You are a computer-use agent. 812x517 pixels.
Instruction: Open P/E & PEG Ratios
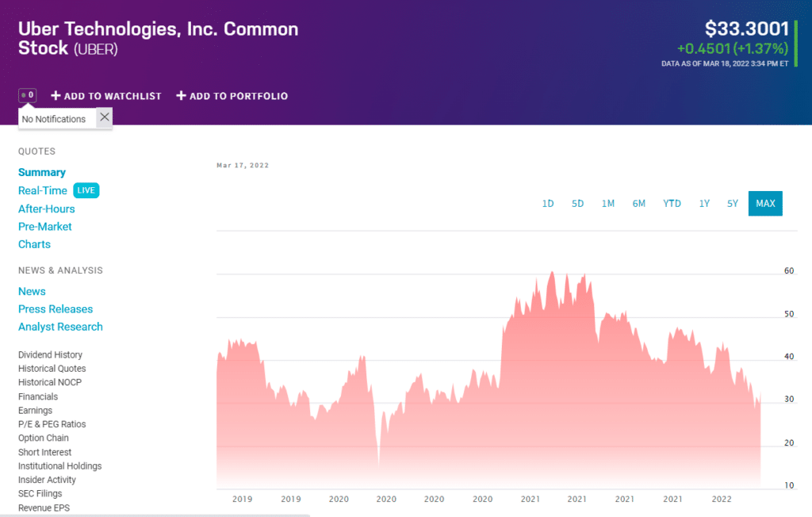52,423
